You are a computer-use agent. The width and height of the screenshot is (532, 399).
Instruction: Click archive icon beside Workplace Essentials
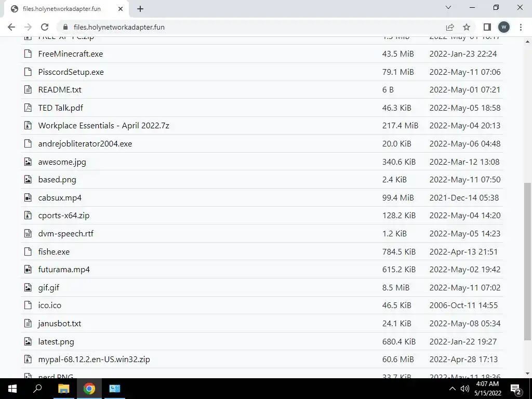point(28,126)
